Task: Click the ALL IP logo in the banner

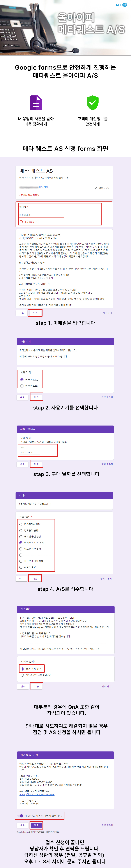Action: tap(121, 5)
